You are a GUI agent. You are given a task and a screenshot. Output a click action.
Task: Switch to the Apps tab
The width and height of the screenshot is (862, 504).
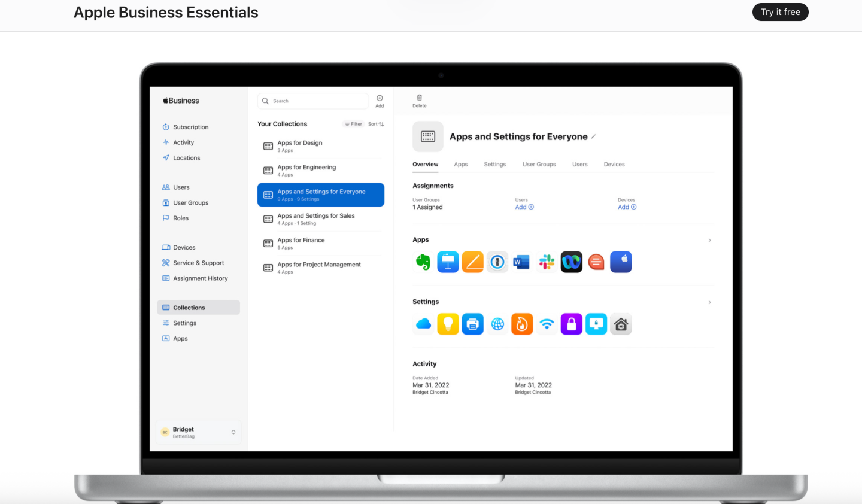click(x=461, y=164)
